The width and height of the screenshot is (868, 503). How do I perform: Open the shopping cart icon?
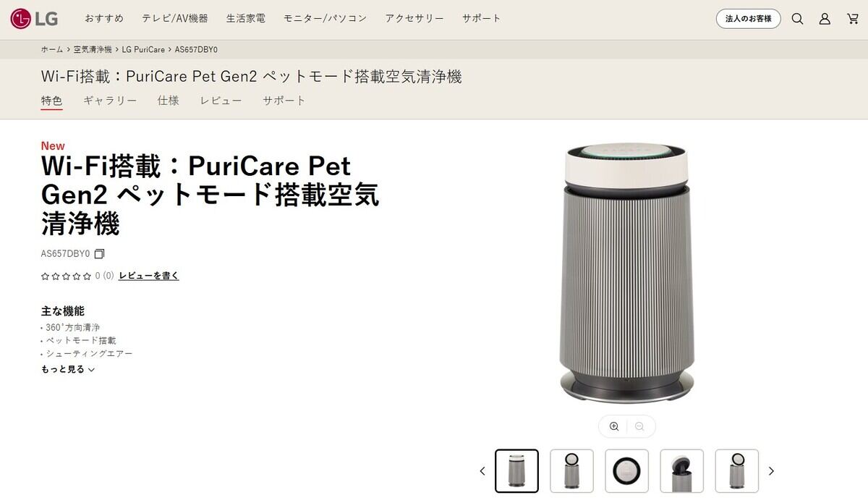[x=853, y=19]
